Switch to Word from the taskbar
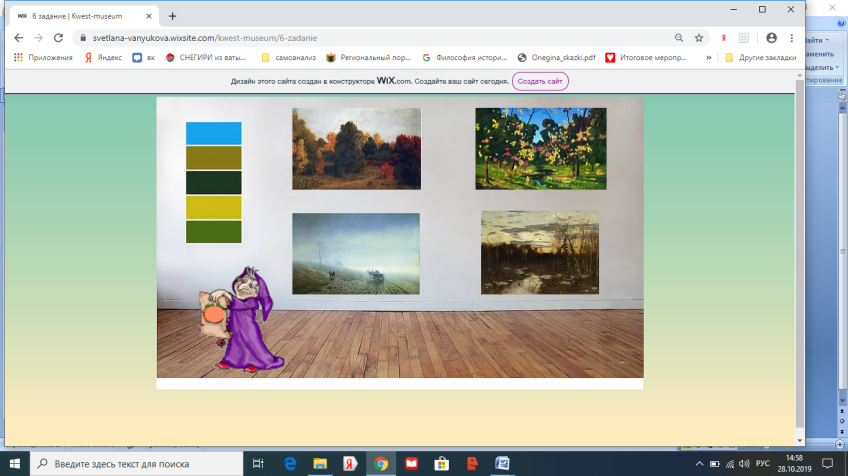Screen dimensions: 848x476 click(x=502, y=464)
